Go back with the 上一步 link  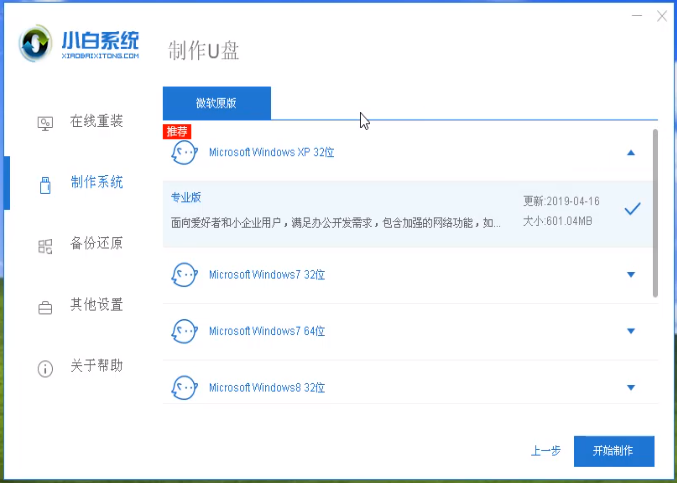pyautogui.click(x=545, y=451)
